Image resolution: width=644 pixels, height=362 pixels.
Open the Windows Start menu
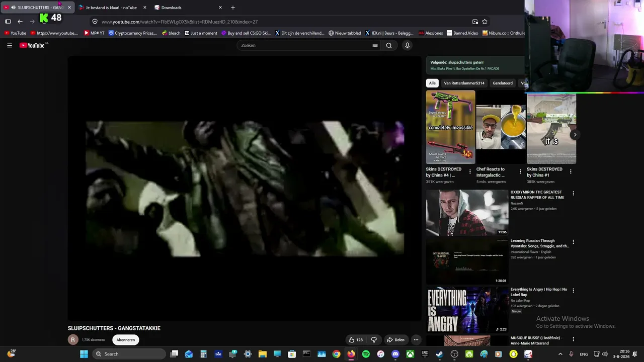(84, 354)
